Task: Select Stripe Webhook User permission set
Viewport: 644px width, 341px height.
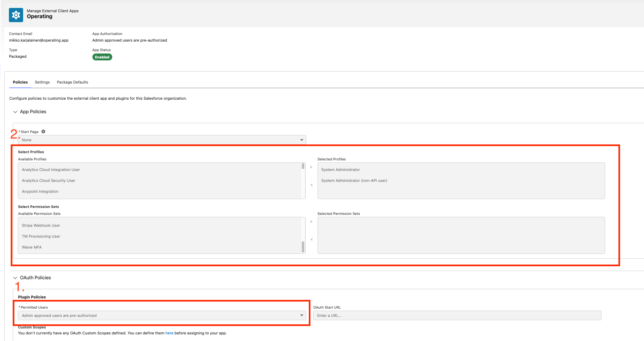Action: coord(41,225)
